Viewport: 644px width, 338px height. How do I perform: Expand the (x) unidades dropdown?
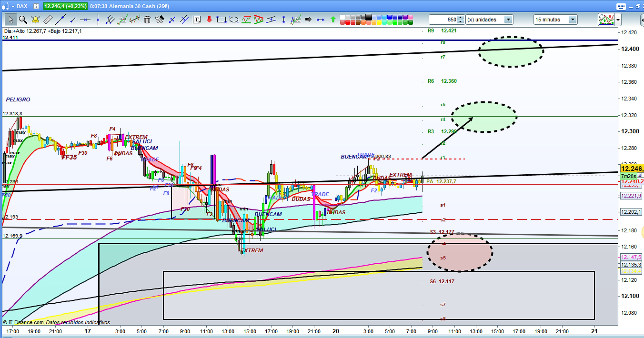[x=508, y=20]
